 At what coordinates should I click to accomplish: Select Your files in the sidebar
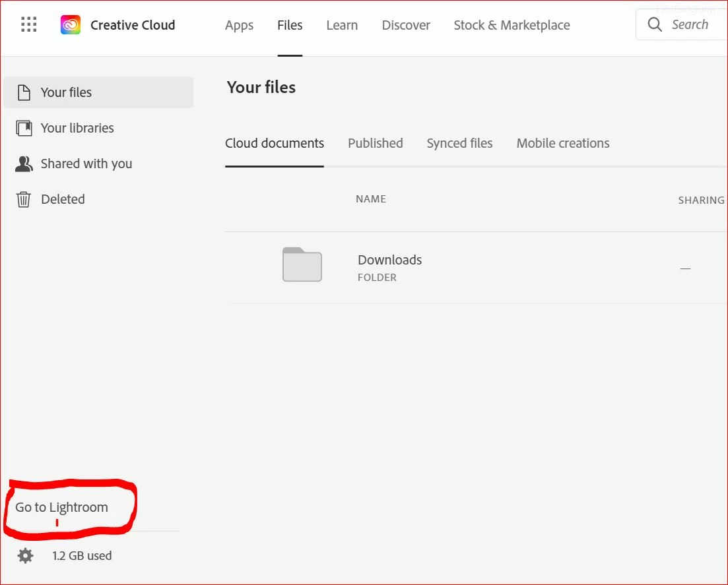tap(98, 92)
